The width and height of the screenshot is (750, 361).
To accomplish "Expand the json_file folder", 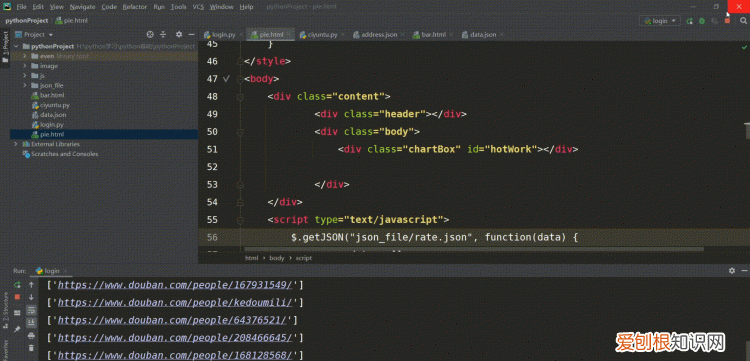I will (x=24, y=86).
